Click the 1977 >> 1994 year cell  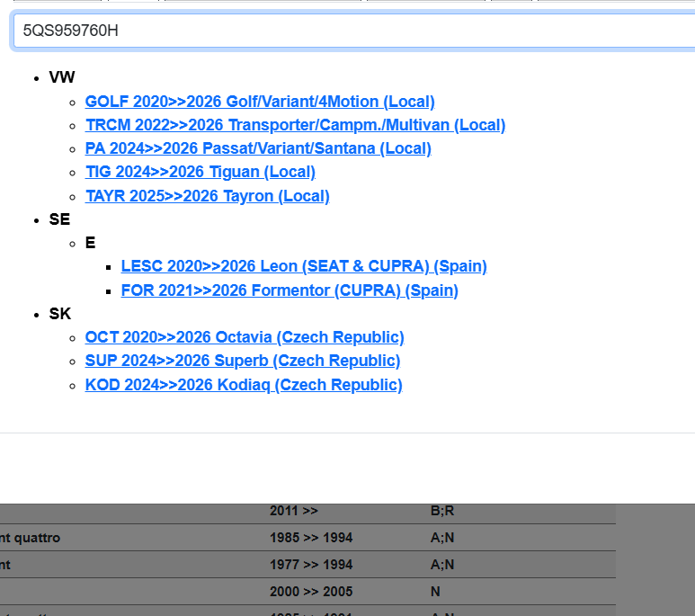point(311,565)
